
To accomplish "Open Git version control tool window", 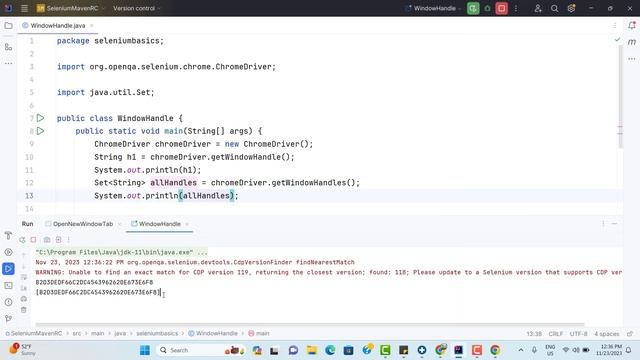I will coord(8,318).
